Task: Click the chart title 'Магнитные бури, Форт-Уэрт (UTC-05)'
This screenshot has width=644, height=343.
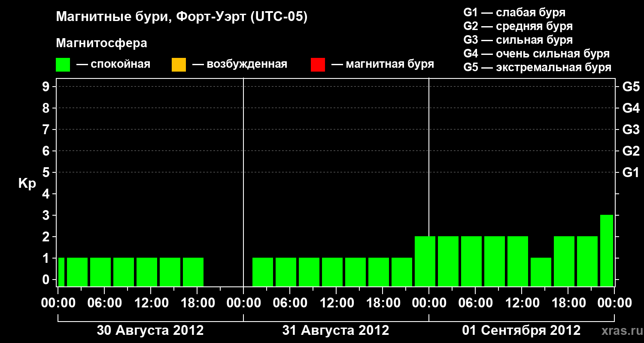Action: (182, 17)
